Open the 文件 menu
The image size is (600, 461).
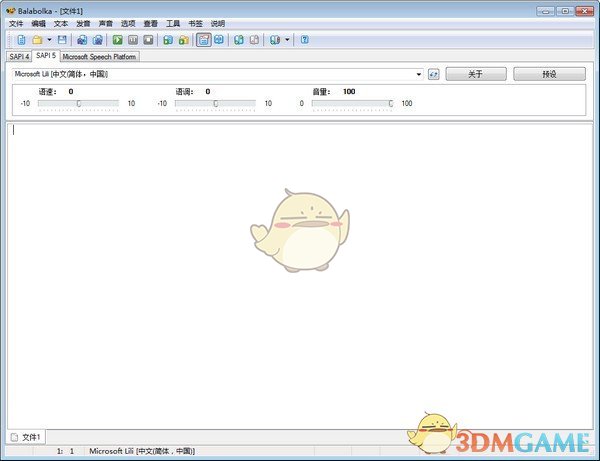[x=16, y=24]
